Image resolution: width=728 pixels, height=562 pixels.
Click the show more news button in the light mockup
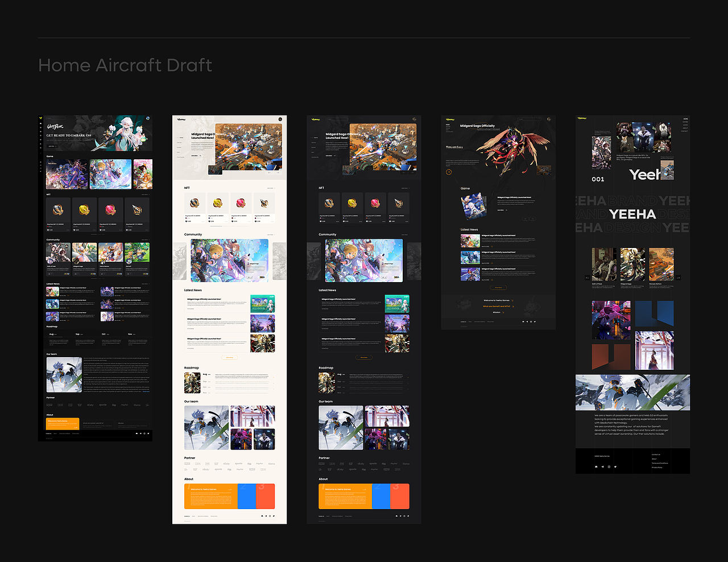pyautogui.click(x=230, y=357)
